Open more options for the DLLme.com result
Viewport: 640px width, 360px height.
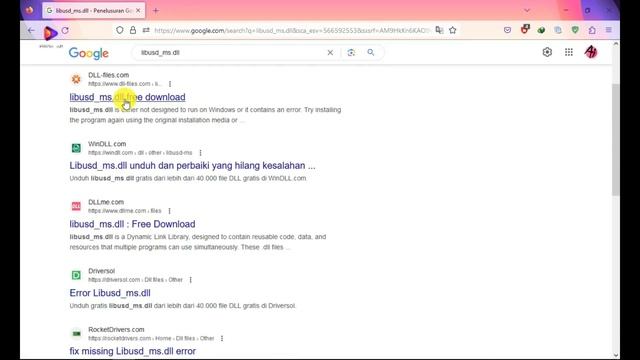169,211
